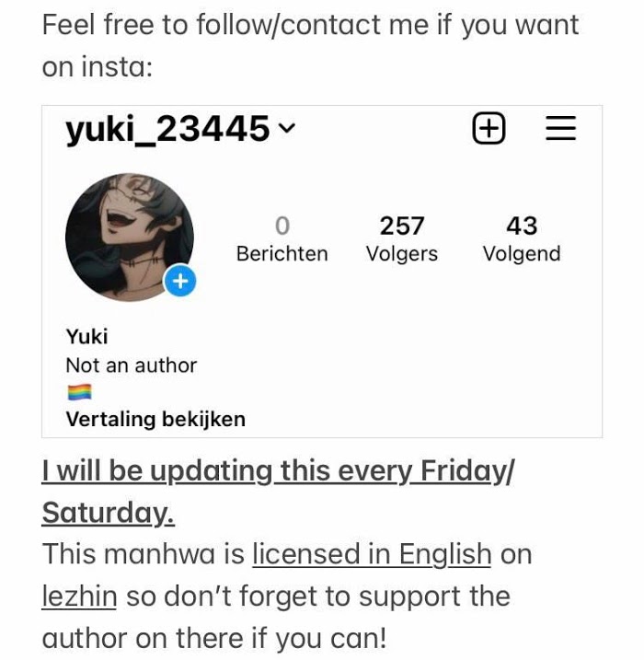The height and width of the screenshot is (660, 644).
Task: View the 0 Berichten posts count
Action: [282, 238]
